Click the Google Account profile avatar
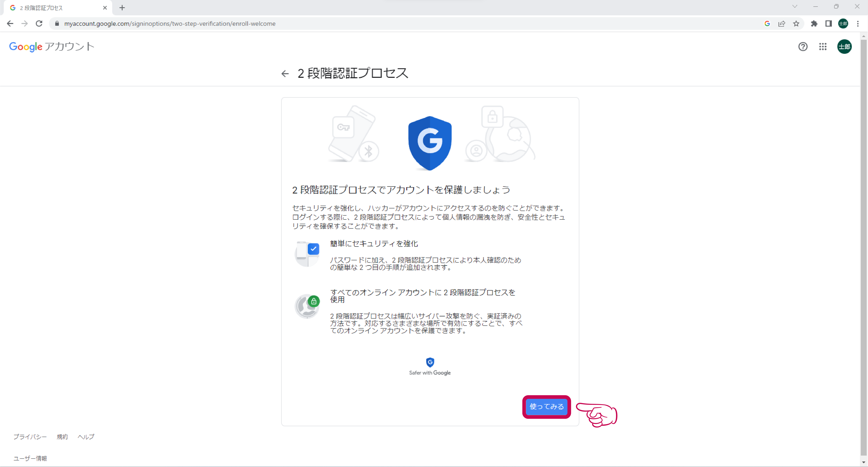 (x=844, y=47)
